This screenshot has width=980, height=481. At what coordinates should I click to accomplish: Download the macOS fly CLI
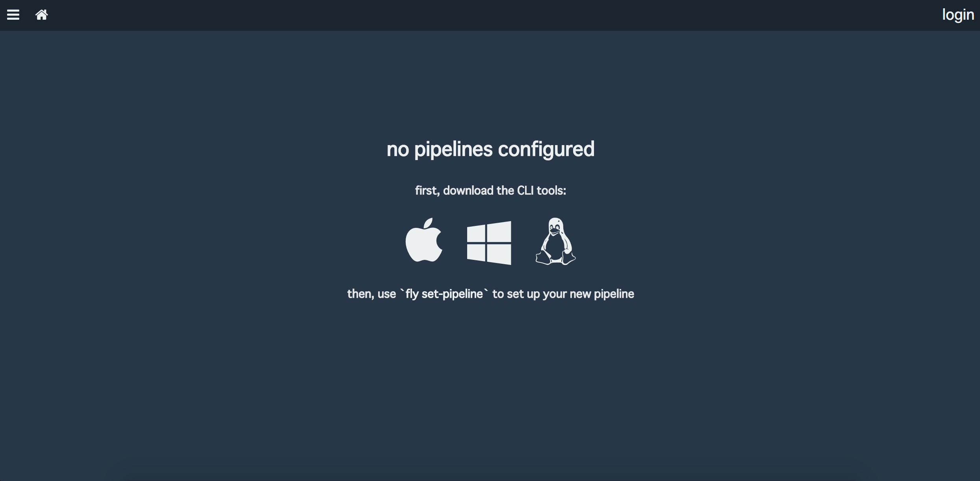coord(424,240)
